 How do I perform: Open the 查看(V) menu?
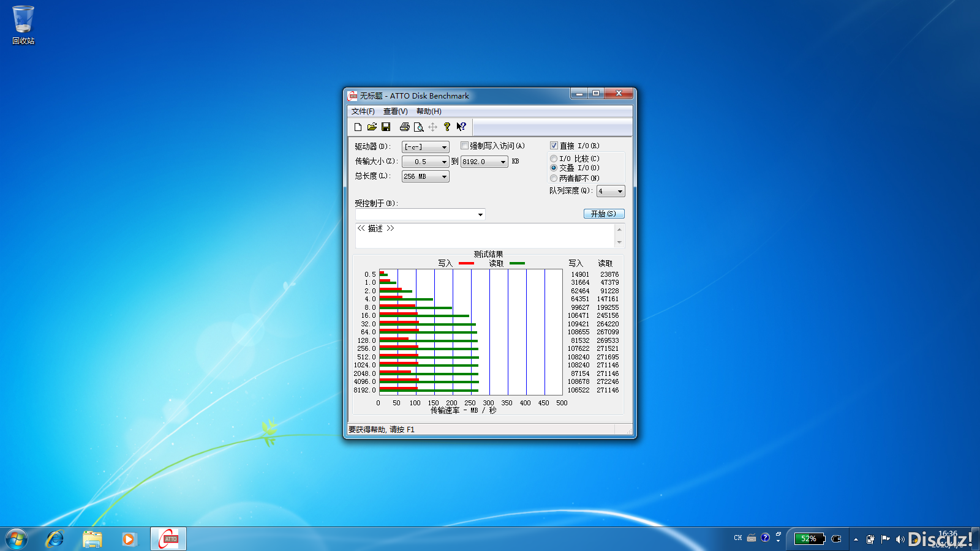pos(395,111)
